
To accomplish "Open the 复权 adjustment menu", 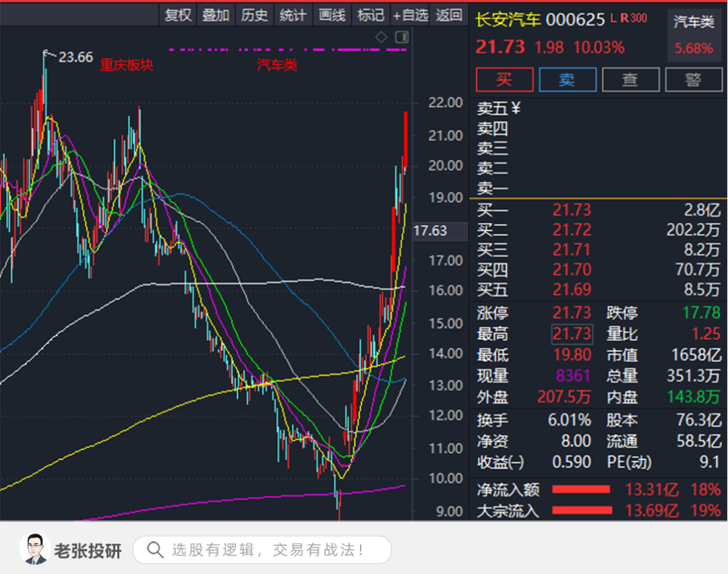I will 178,15.
